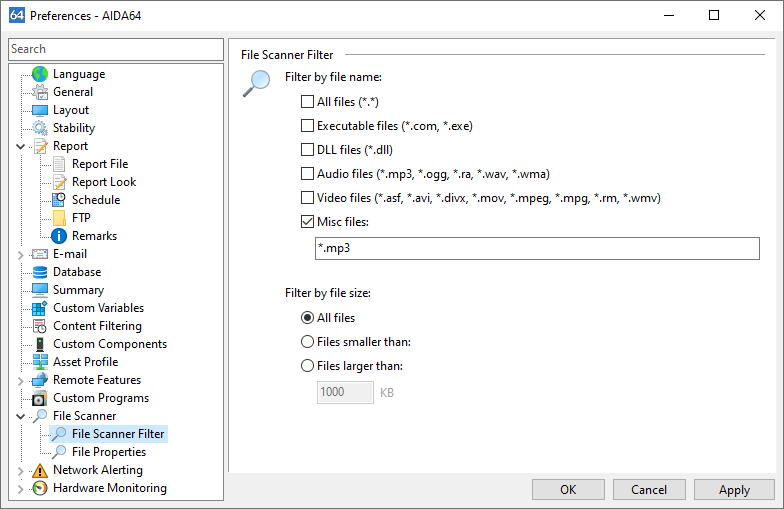
Task: Click the Hardware Monitoring gauge icon
Action: (x=40, y=488)
